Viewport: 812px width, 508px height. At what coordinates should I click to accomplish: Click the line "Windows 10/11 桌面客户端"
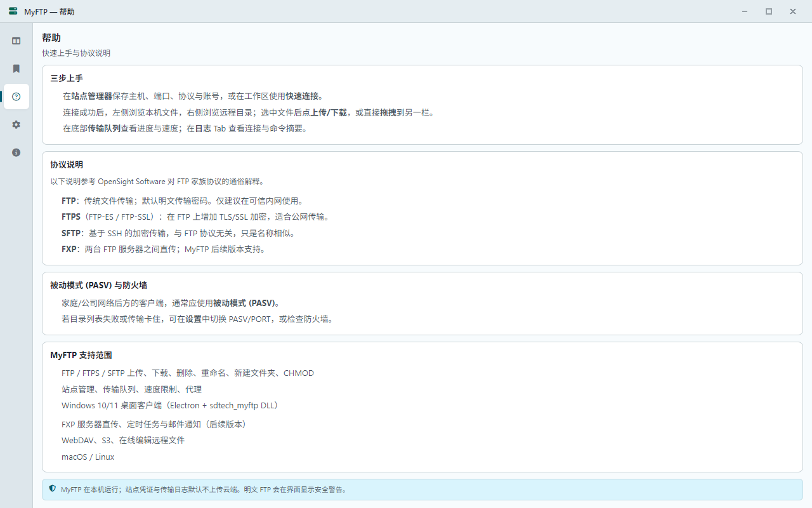170,405
